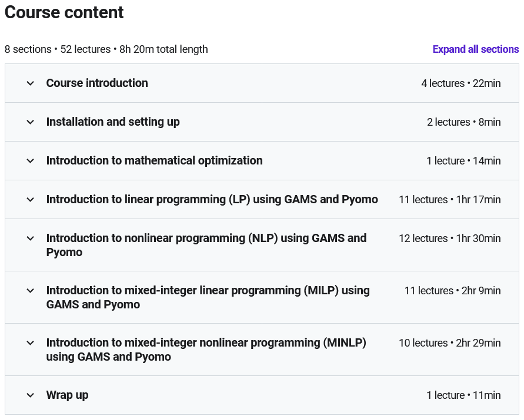Expand the Wrap up section title
This screenshot has width=524, height=420.
67,395
